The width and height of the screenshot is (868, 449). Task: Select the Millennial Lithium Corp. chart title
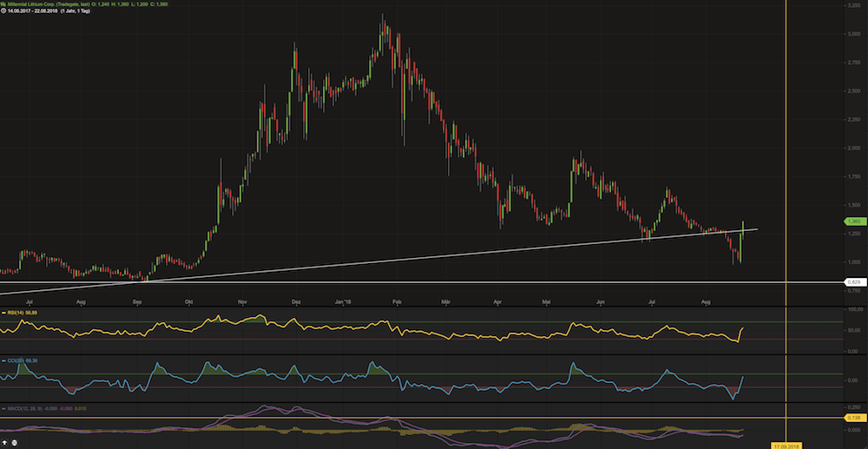(x=43, y=4)
